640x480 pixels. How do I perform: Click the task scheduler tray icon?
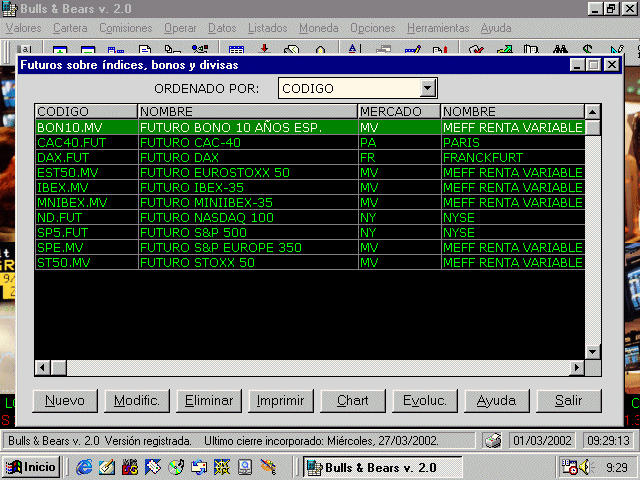tap(570, 467)
